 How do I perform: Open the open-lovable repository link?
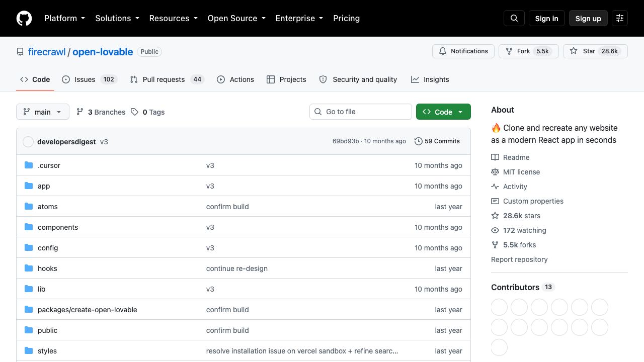(103, 52)
